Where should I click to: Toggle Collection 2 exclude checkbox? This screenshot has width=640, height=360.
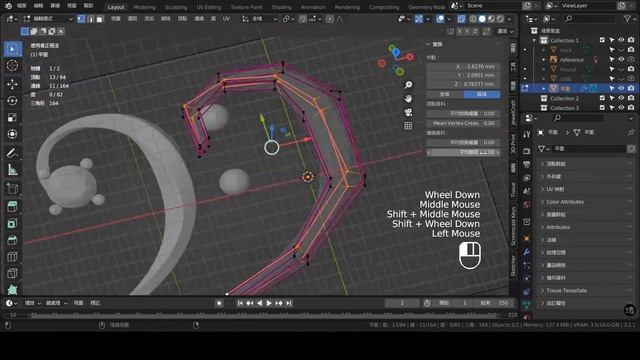(602, 98)
